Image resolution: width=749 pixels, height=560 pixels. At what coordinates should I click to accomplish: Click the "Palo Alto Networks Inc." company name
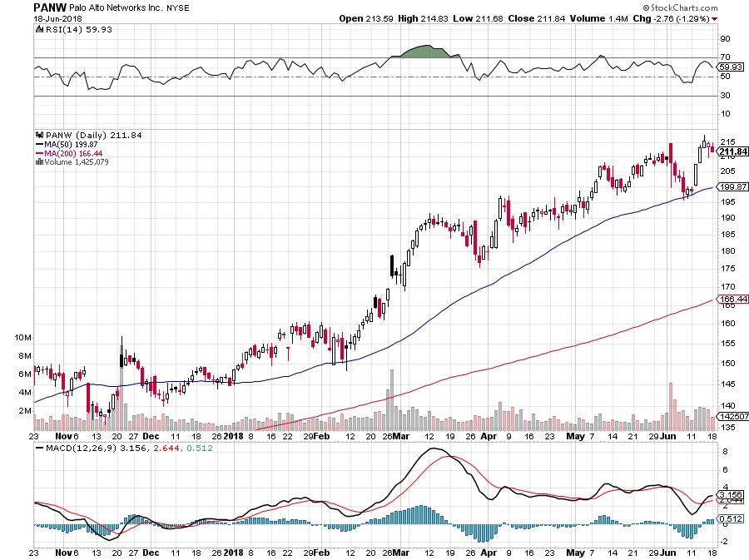click(x=116, y=8)
